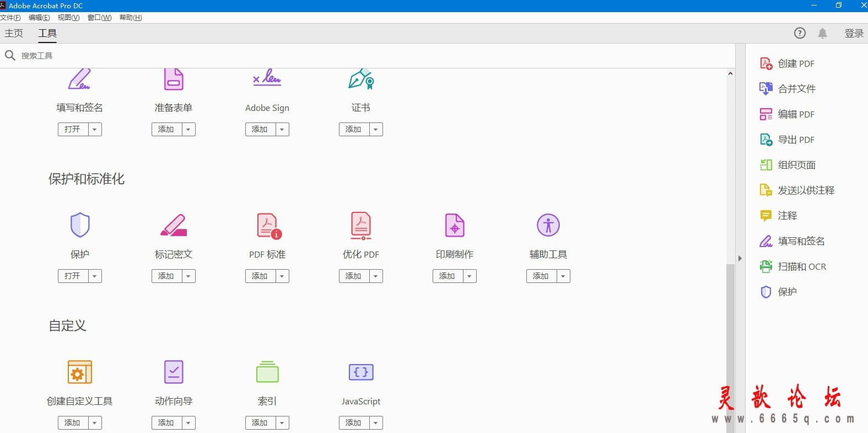Expand dropdown arrow under 准备表单

click(x=188, y=130)
